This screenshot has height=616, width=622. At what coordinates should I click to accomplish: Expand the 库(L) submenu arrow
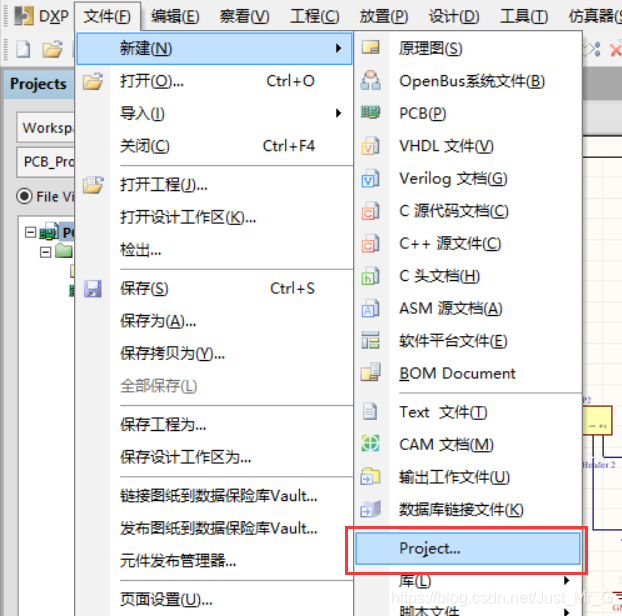pyautogui.click(x=567, y=581)
